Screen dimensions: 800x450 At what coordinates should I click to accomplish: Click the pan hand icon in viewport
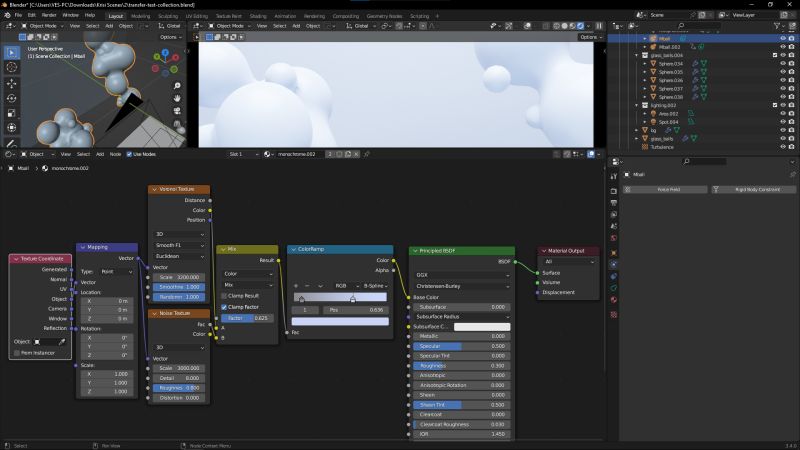click(x=177, y=98)
